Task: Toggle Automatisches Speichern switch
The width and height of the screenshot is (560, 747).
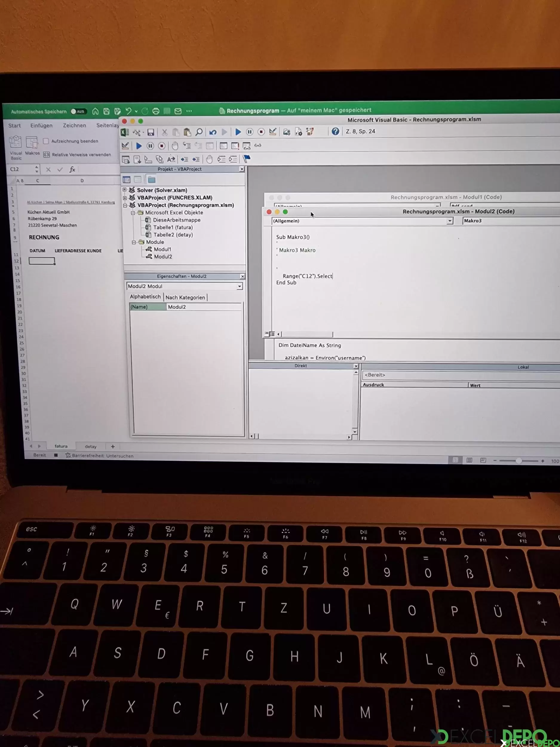Action: (x=78, y=111)
